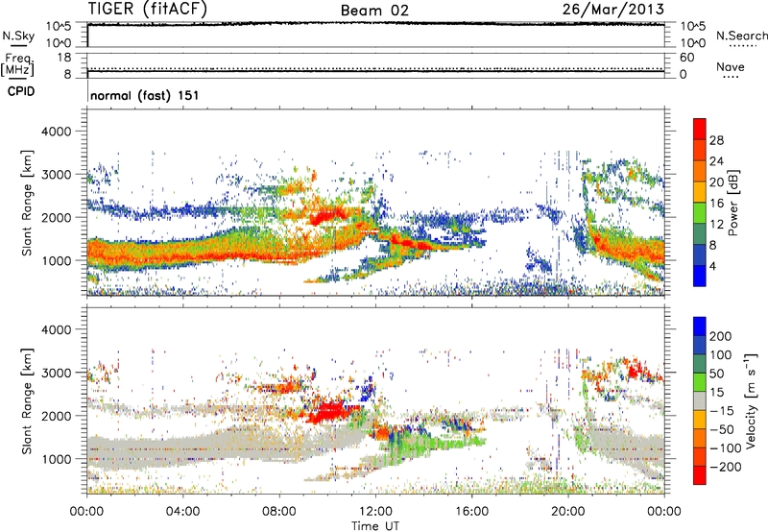Screen dimensions: 768x532
Task: Click the Power [dB] colorbar label
Action: click(732, 203)
